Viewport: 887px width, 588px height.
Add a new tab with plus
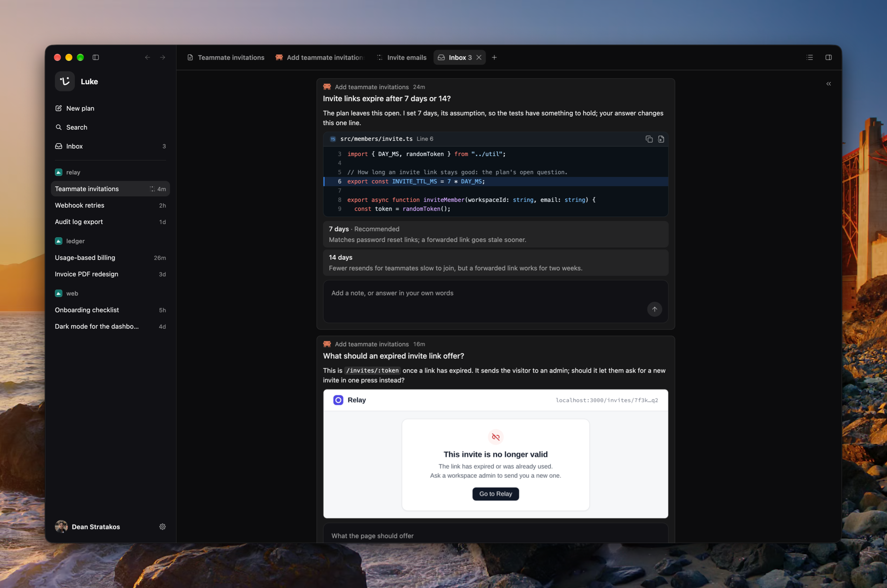click(494, 57)
